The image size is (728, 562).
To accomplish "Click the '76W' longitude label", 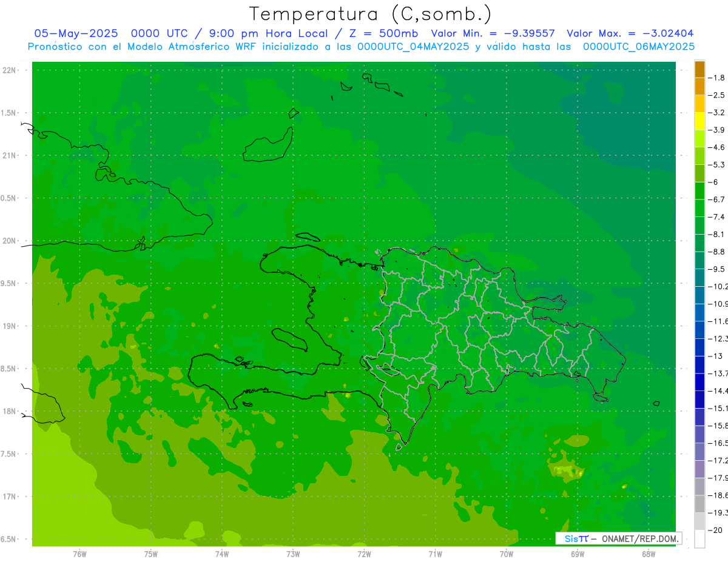I will 79,554.
